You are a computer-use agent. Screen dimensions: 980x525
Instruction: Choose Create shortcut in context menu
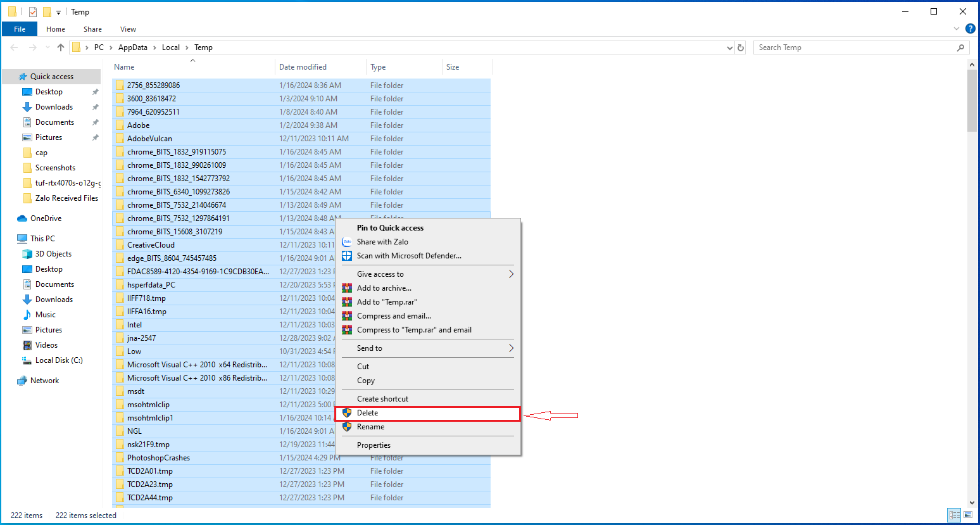(427, 399)
